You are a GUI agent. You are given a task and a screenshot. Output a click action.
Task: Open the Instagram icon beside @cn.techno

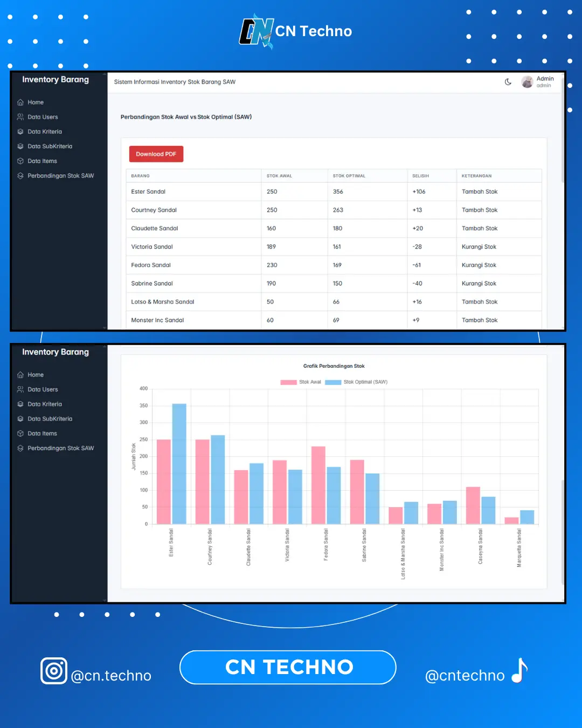(54, 671)
